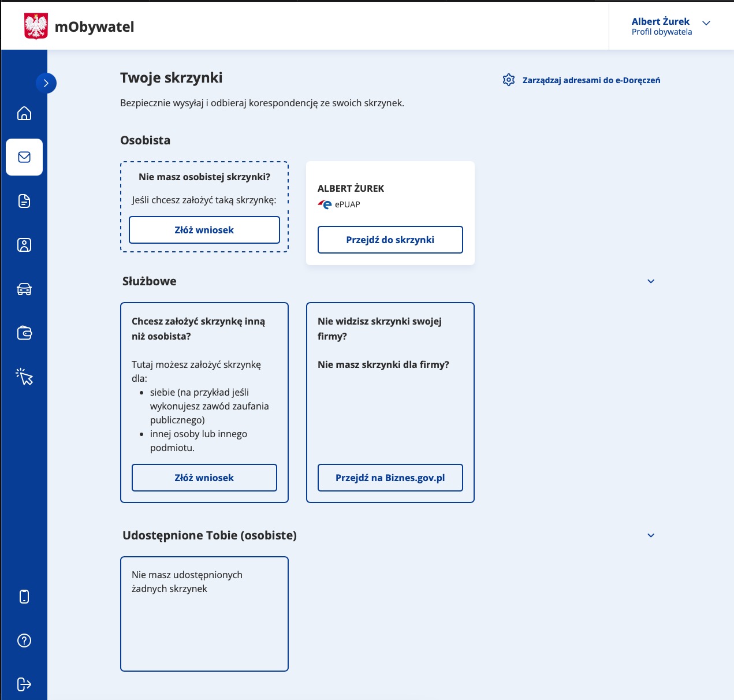Click the Służbowe section heading

[150, 281]
